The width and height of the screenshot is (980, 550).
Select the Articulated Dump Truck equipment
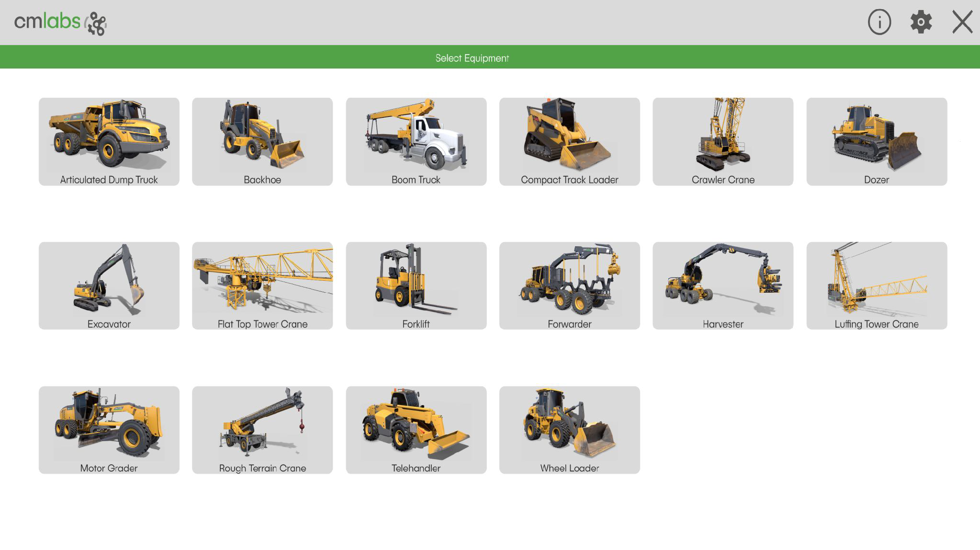109,142
